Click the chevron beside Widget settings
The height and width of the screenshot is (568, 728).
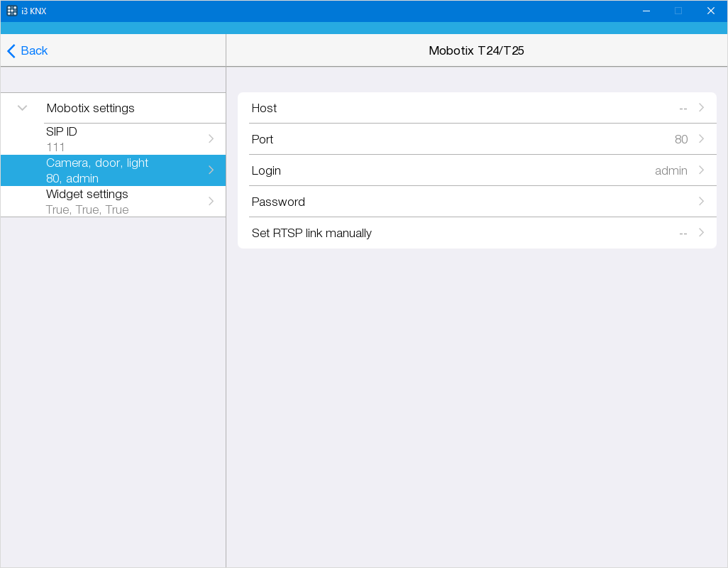[x=211, y=202]
